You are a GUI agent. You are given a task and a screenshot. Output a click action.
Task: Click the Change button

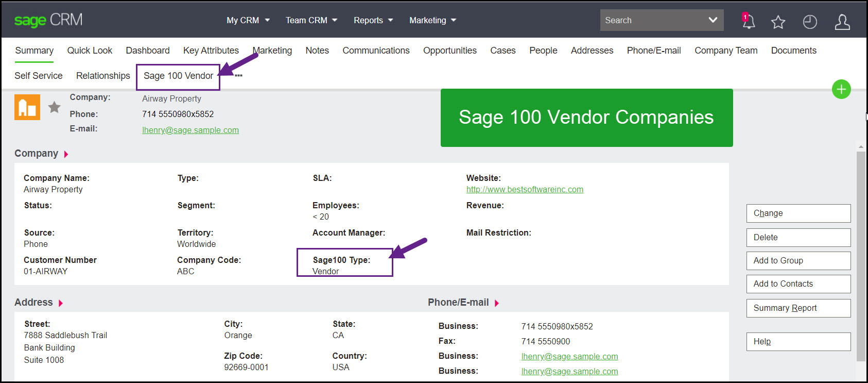click(x=798, y=213)
